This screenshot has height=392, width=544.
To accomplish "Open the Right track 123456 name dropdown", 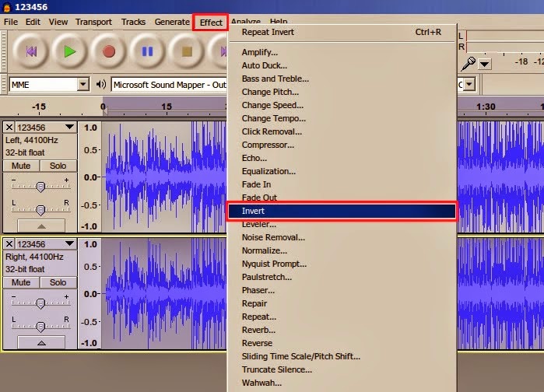I will point(46,244).
